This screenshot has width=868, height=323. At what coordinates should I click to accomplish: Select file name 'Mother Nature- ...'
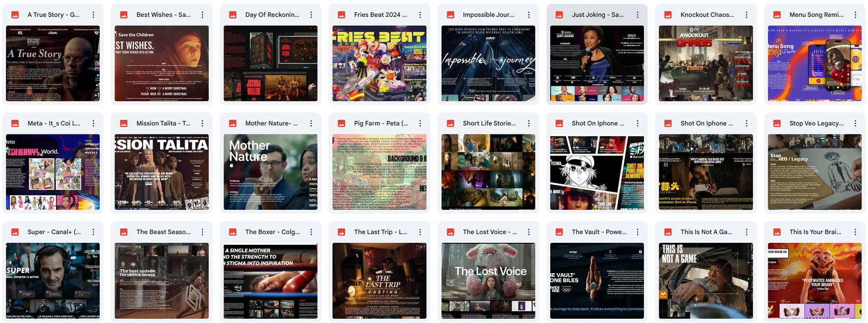point(271,123)
